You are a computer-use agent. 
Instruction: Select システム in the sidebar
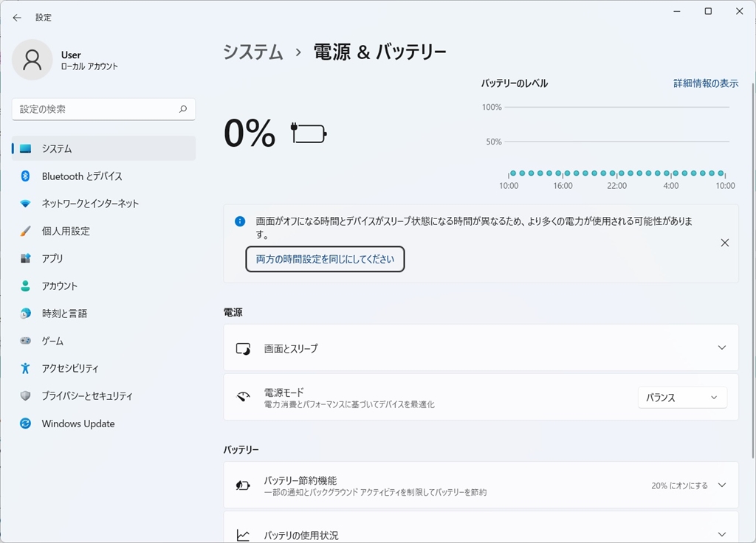pyautogui.click(x=103, y=148)
